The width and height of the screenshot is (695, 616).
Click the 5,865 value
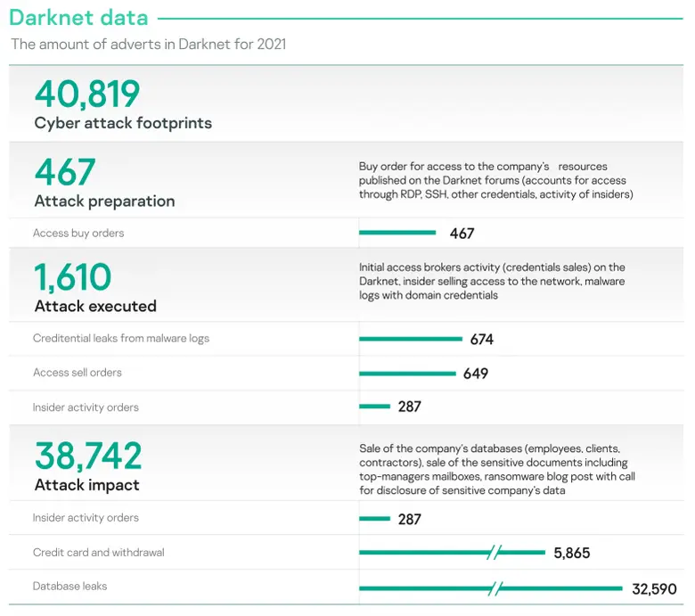coord(571,554)
